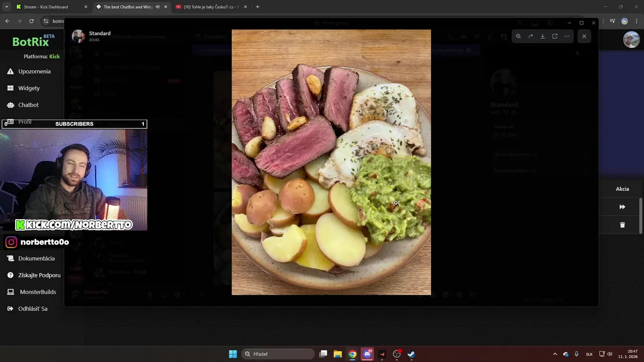Open Dokumentácia in BotRix sidebar

tap(36, 258)
